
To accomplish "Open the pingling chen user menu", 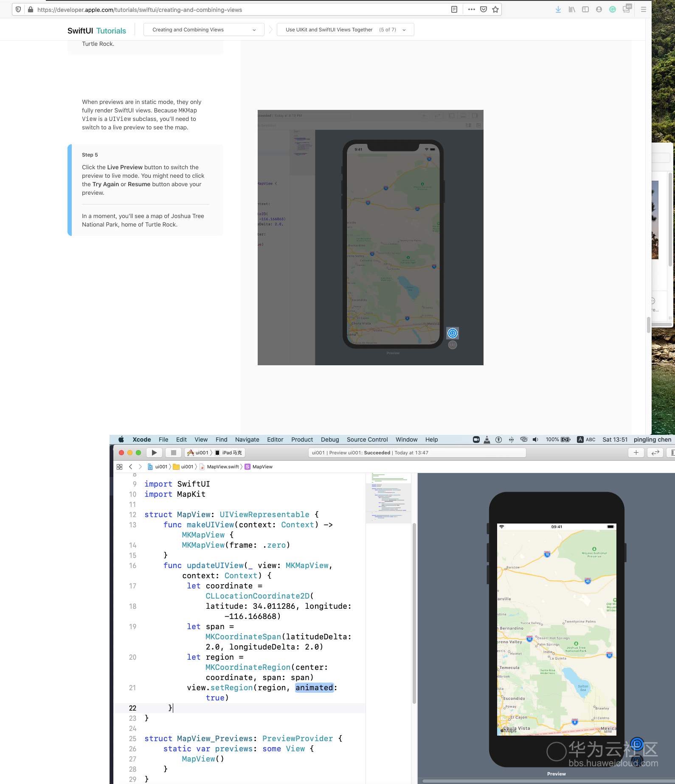I will (x=652, y=440).
